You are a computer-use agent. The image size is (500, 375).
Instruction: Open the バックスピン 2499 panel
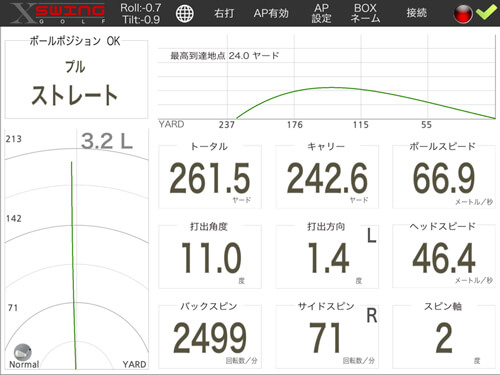tap(210, 336)
